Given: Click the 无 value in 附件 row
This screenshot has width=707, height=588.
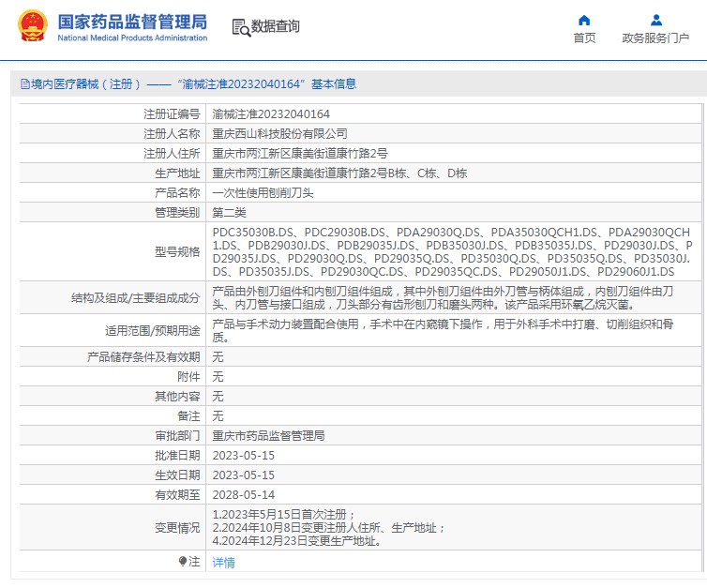Looking at the screenshot, I should pyautogui.click(x=218, y=377).
